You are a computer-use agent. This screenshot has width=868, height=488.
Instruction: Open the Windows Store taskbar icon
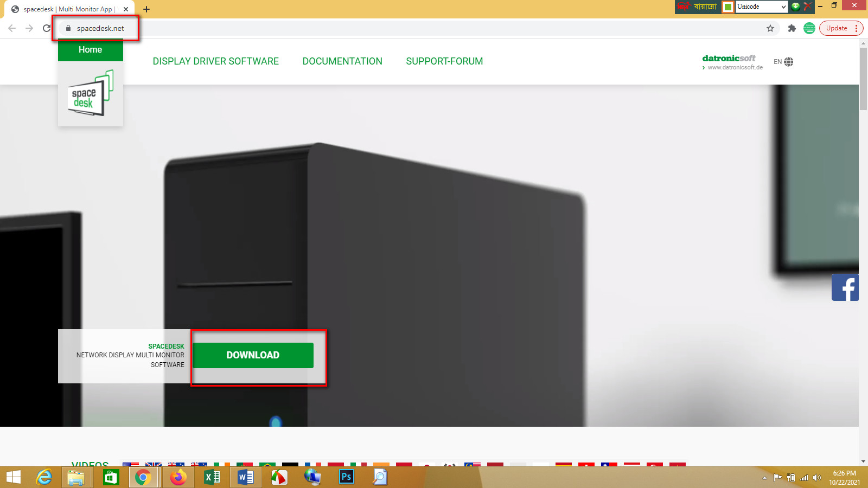[111, 477]
